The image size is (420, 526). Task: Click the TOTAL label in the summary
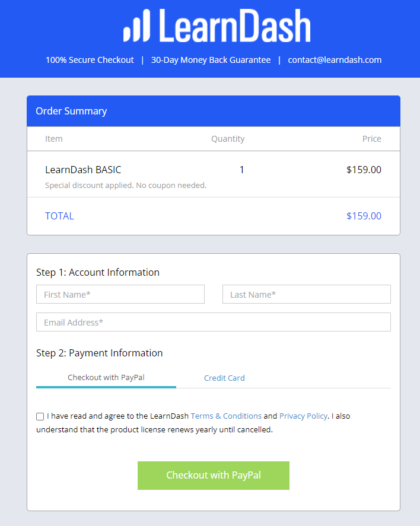tap(59, 216)
